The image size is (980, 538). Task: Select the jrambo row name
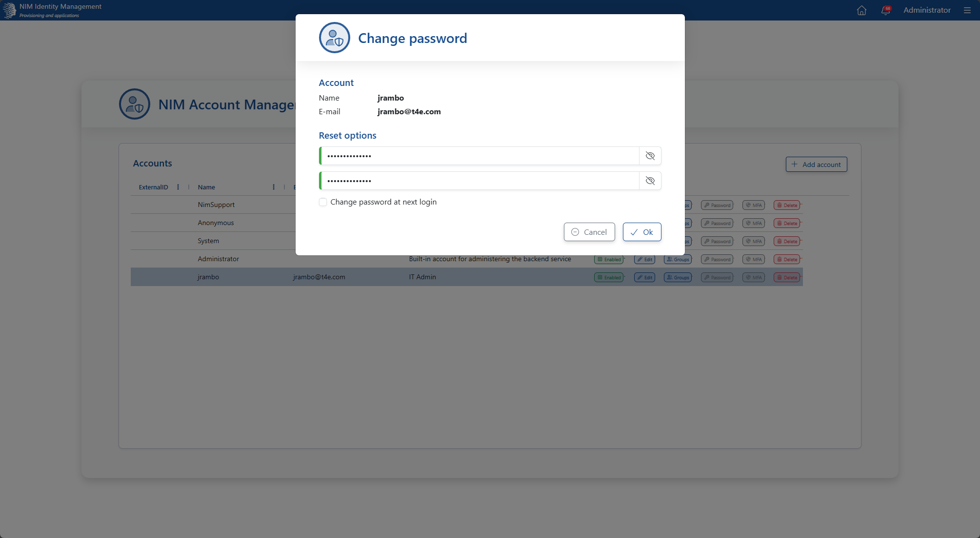pos(208,277)
